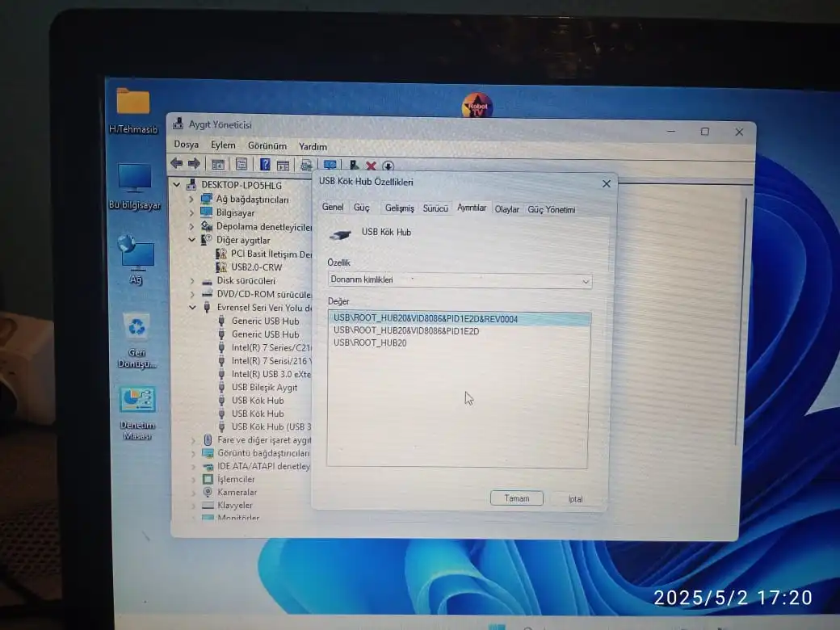This screenshot has width=840, height=630.
Task: Expand the DVD/CD-ROM sürücüleri node
Action: [192, 294]
